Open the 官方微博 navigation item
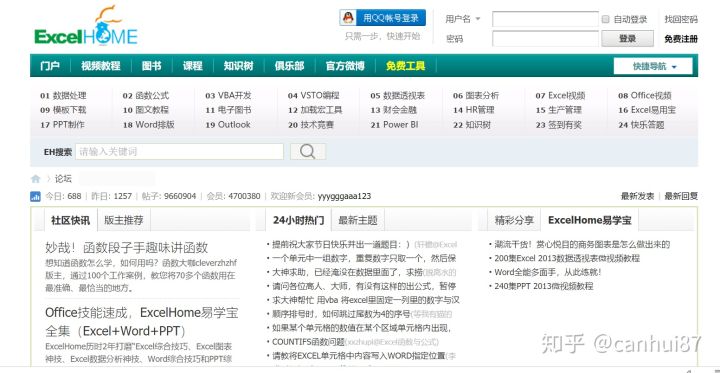The height and width of the screenshot is (373, 720). coord(345,66)
